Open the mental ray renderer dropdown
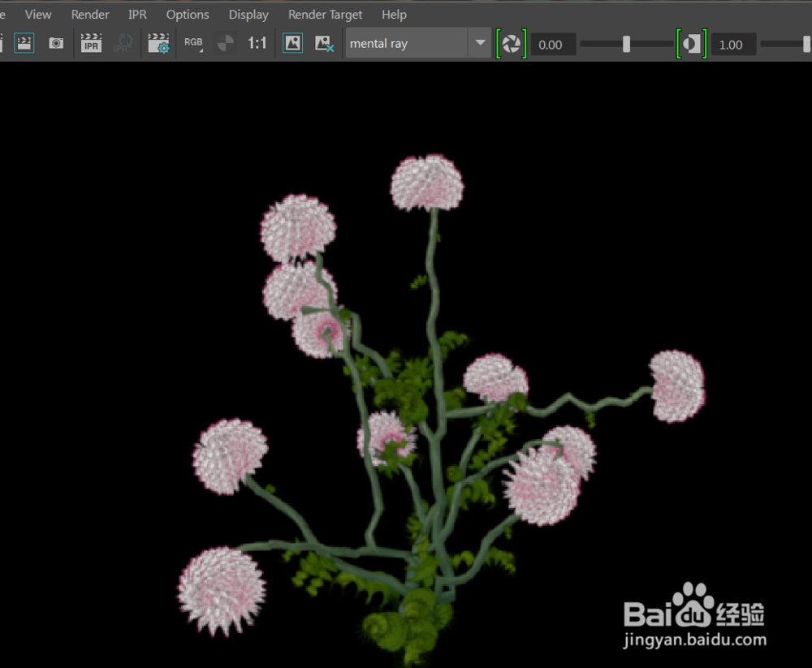This screenshot has width=812, height=668. pyautogui.click(x=479, y=44)
